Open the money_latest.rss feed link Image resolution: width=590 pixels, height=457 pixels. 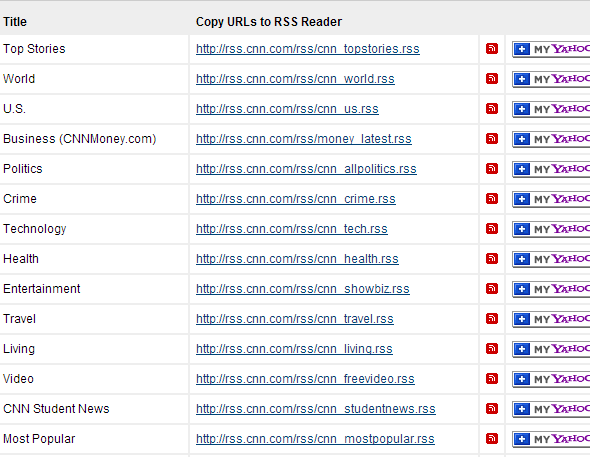[304, 139]
